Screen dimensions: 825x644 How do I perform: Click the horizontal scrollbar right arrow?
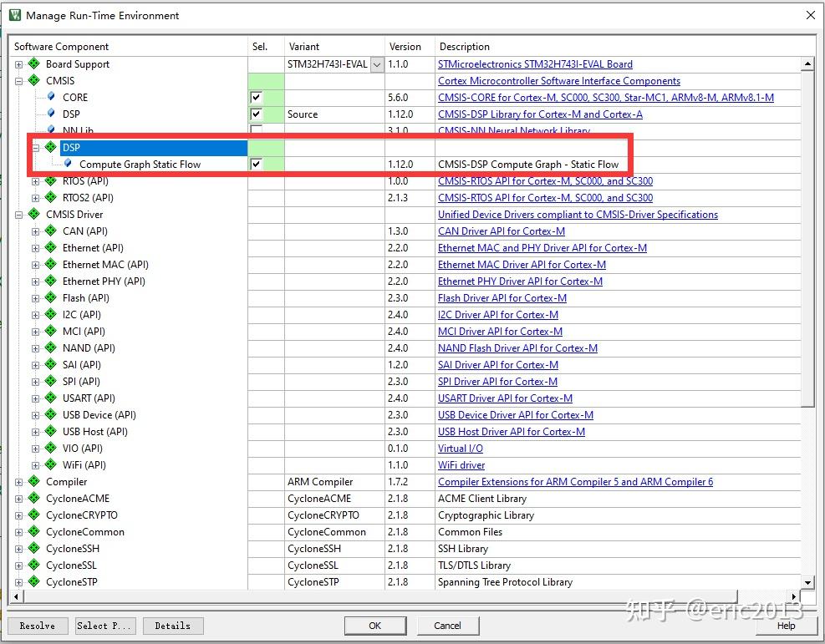point(794,596)
